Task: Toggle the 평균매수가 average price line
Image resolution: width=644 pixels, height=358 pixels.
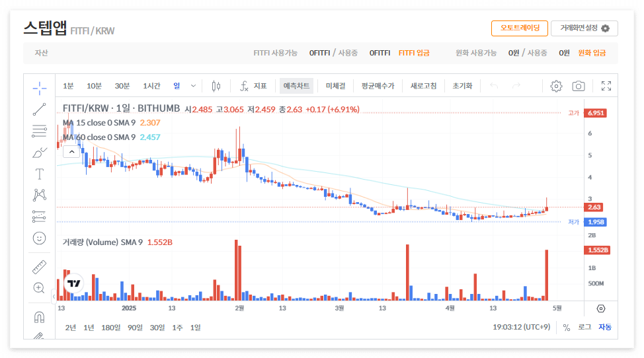Action: click(x=378, y=86)
